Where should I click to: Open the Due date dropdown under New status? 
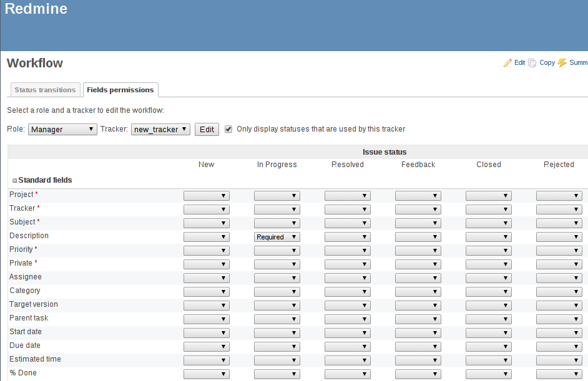(206, 346)
